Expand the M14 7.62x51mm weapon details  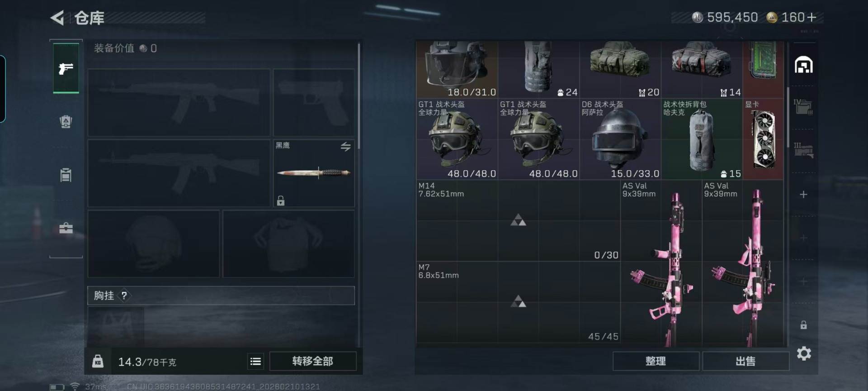518,220
